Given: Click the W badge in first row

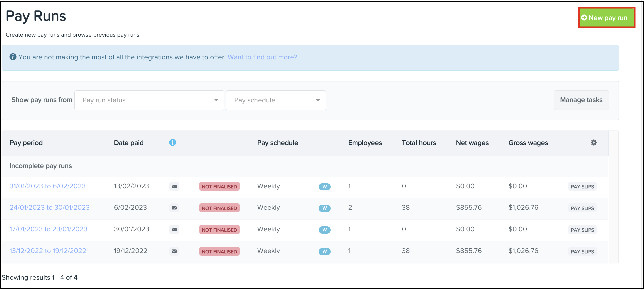Looking at the screenshot, I should click(324, 187).
